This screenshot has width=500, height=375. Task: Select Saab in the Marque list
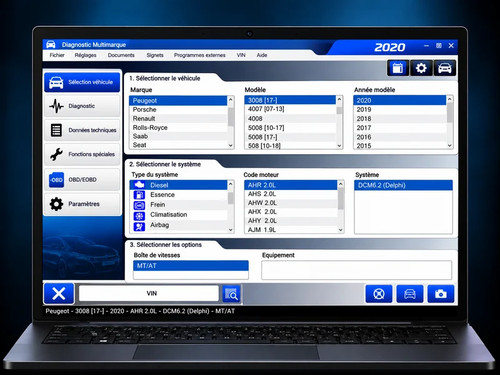tap(178, 136)
